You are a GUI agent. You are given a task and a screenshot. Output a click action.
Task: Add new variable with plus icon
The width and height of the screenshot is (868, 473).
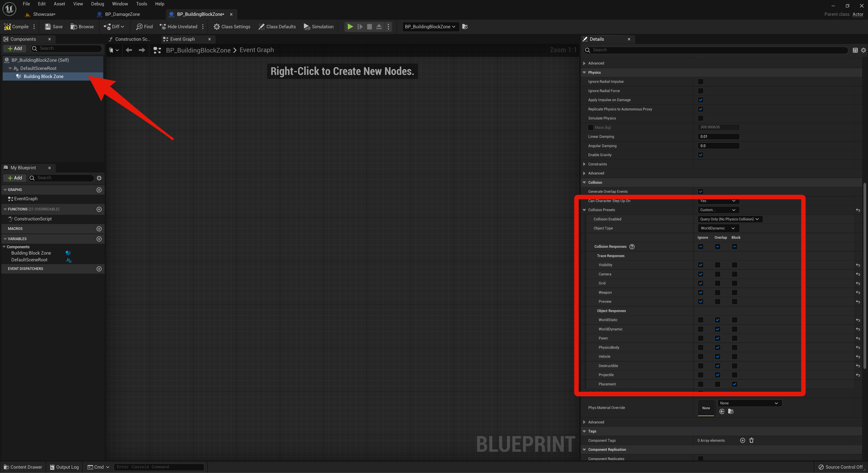[99, 239]
